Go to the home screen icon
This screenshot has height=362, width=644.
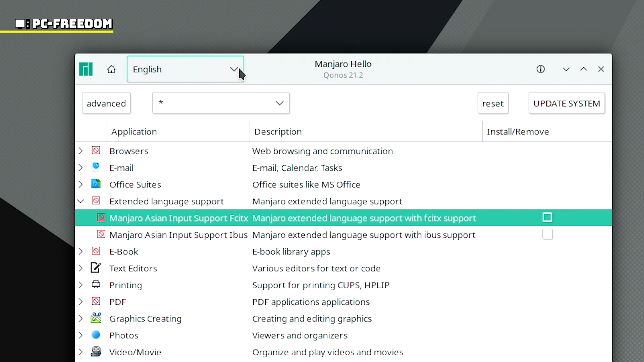pyautogui.click(x=111, y=69)
